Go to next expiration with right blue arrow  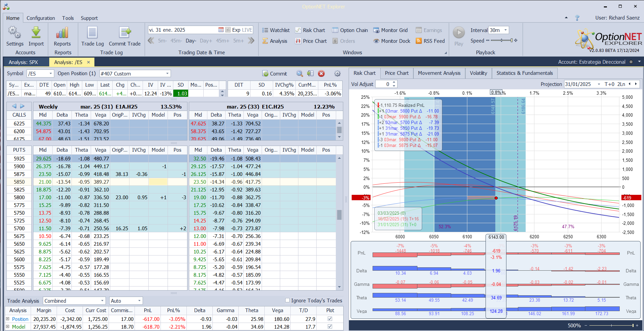[22, 106]
